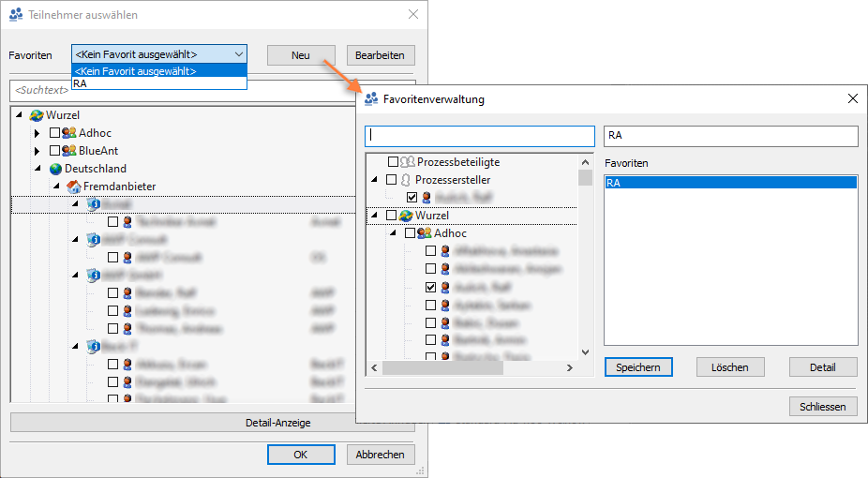Click scroll up arrow in Favoritenverwaltung tree
The width and height of the screenshot is (868, 478).
coord(586,162)
